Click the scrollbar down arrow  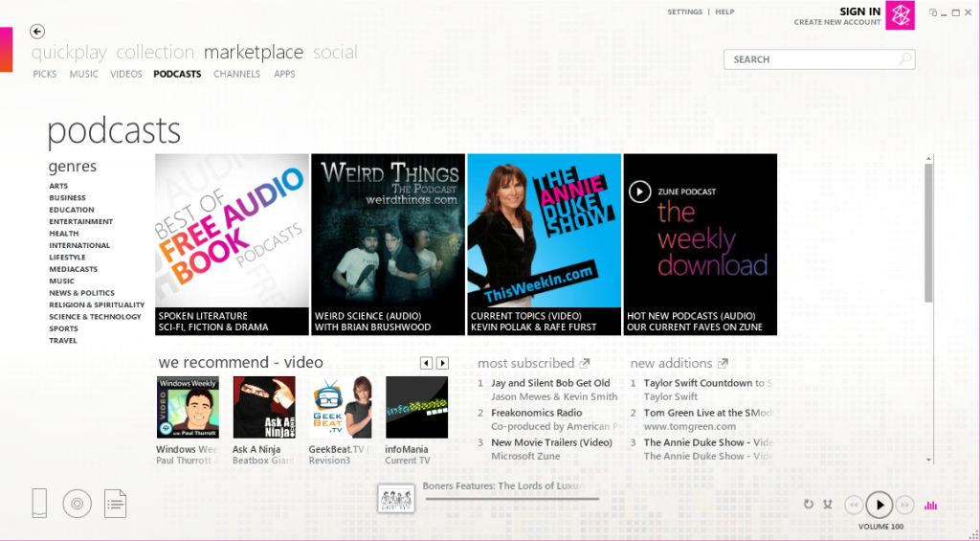[928, 460]
